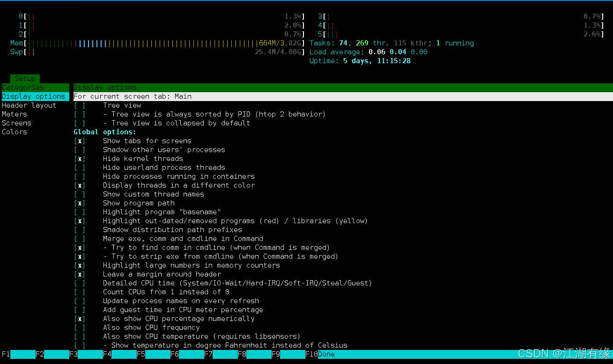Click the F2 function key label
Screen dimensions: 613x364
click(39, 354)
